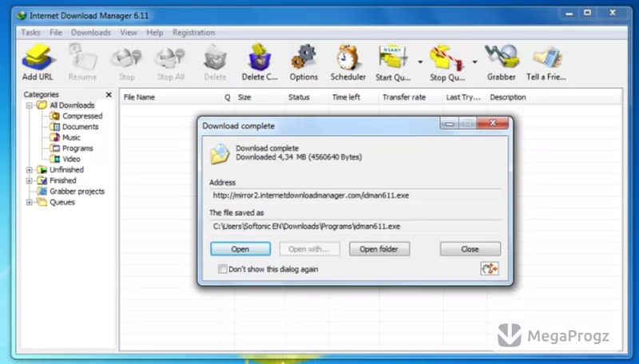Click the Music category icon
The width and height of the screenshot is (639, 364).
coord(54,137)
